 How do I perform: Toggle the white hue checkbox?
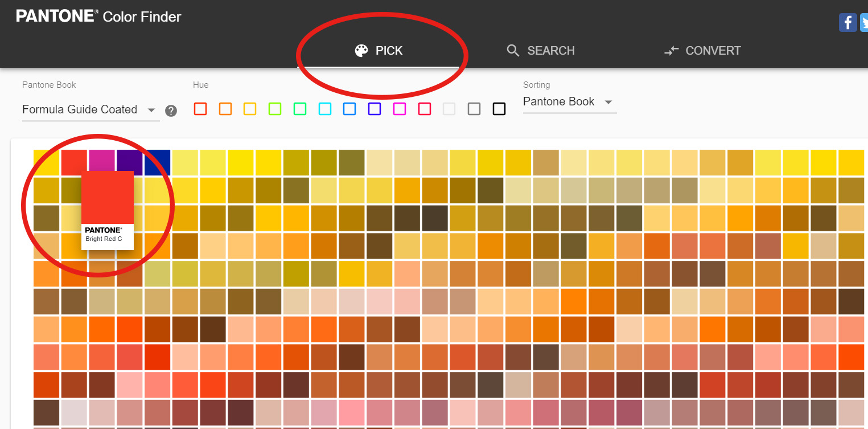[449, 109]
